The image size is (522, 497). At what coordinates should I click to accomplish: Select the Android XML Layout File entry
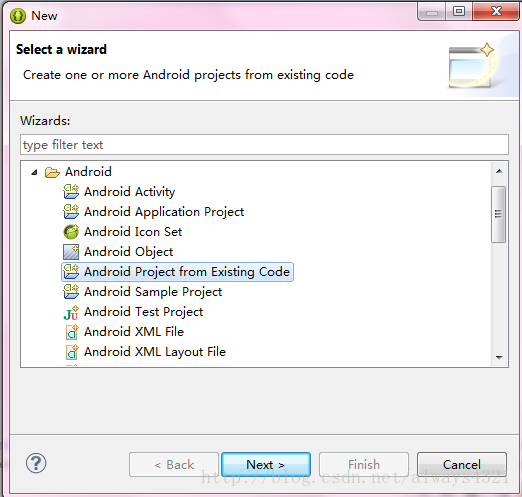point(155,352)
